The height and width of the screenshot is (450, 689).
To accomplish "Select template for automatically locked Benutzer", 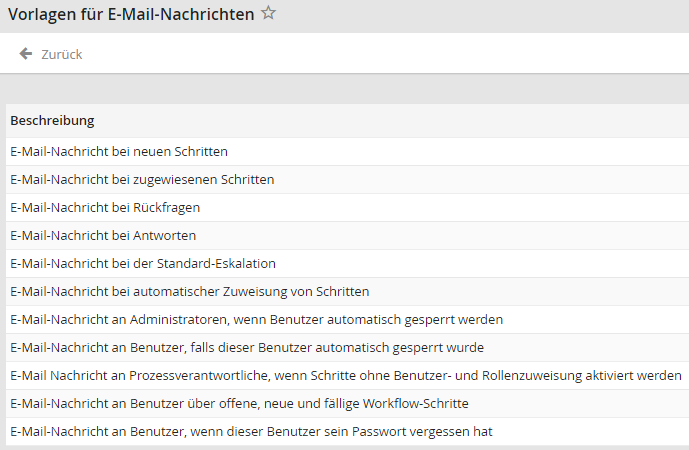I will pos(247,348).
